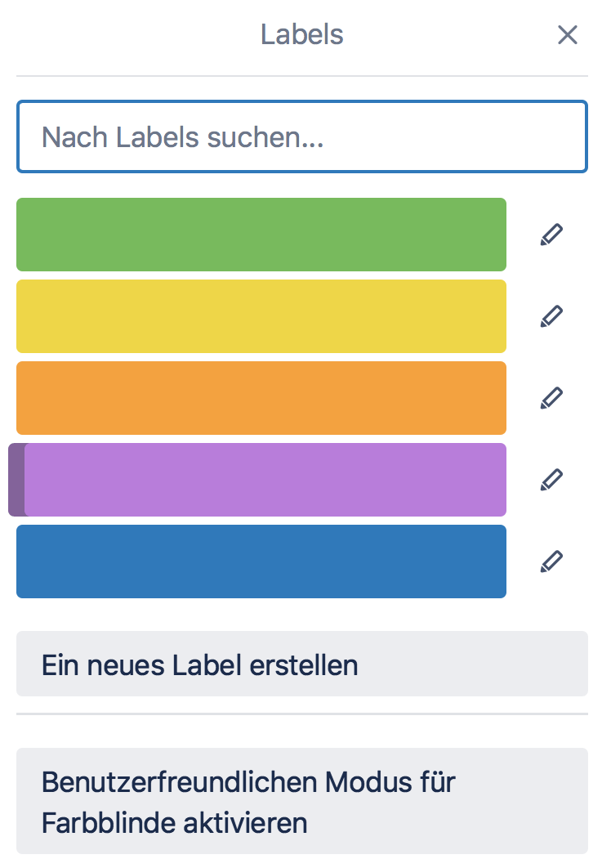
Task: Click the dark left edge of the purple label
Action: [16, 480]
